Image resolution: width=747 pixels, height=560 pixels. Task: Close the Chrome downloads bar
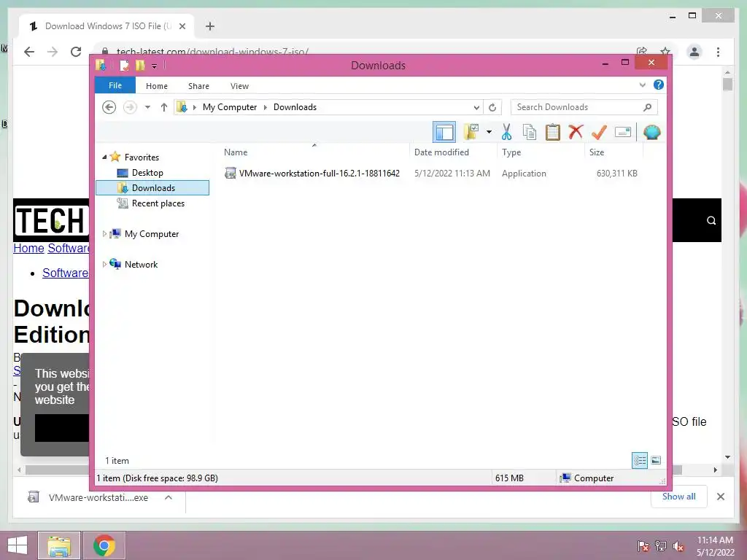(720, 497)
